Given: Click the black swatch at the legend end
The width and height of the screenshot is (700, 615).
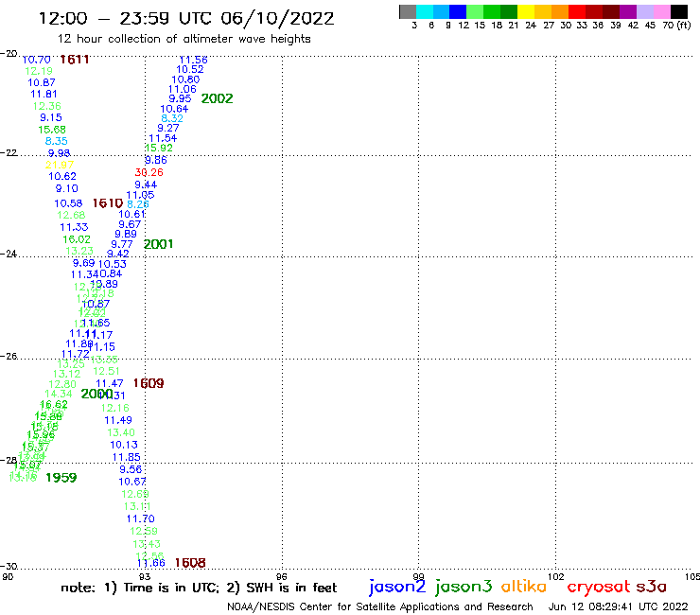Looking at the screenshot, I should coord(679,11).
